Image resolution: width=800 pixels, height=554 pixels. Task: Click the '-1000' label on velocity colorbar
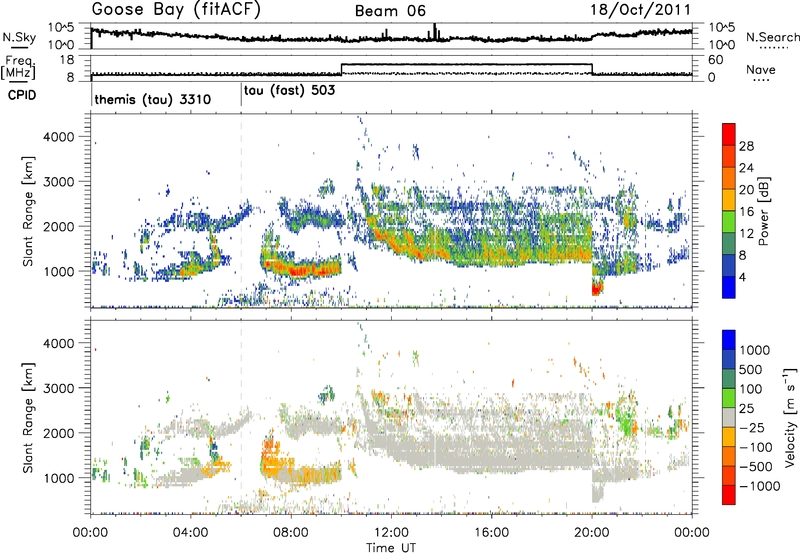coord(759,486)
